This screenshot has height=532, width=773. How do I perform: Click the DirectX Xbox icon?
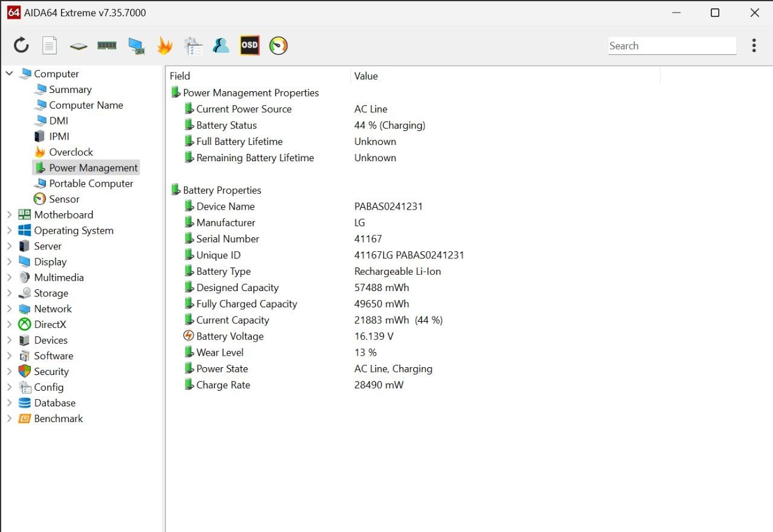click(x=25, y=325)
